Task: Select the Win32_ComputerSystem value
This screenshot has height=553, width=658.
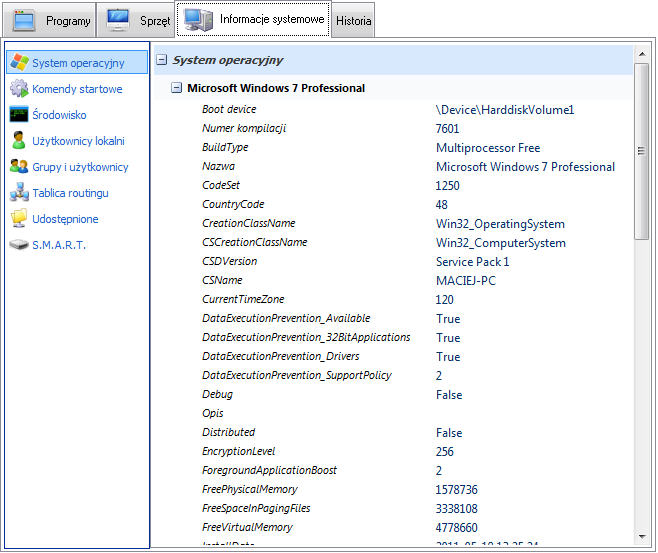Action: point(501,243)
